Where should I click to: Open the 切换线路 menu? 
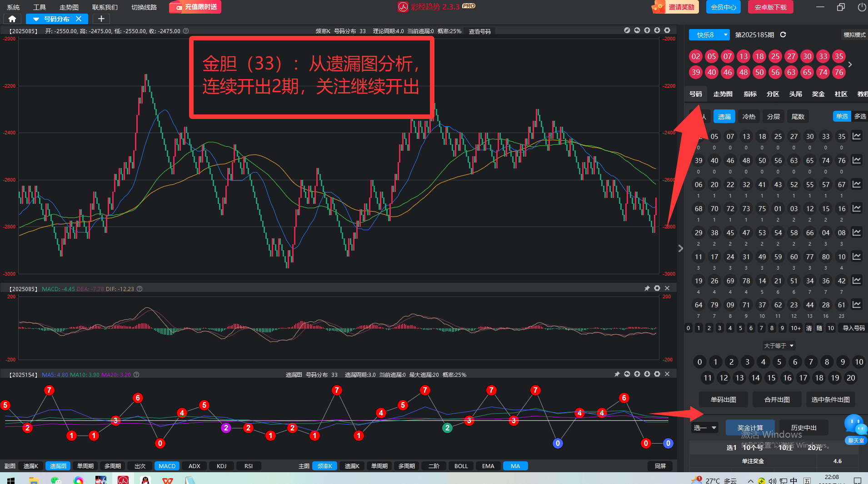click(x=144, y=7)
